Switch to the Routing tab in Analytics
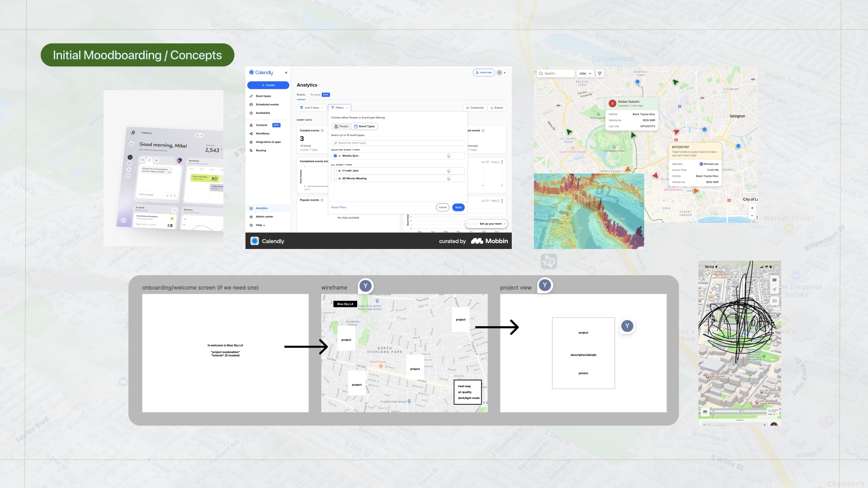Image resolution: width=868 pixels, height=488 pixels. pos(316,95)
